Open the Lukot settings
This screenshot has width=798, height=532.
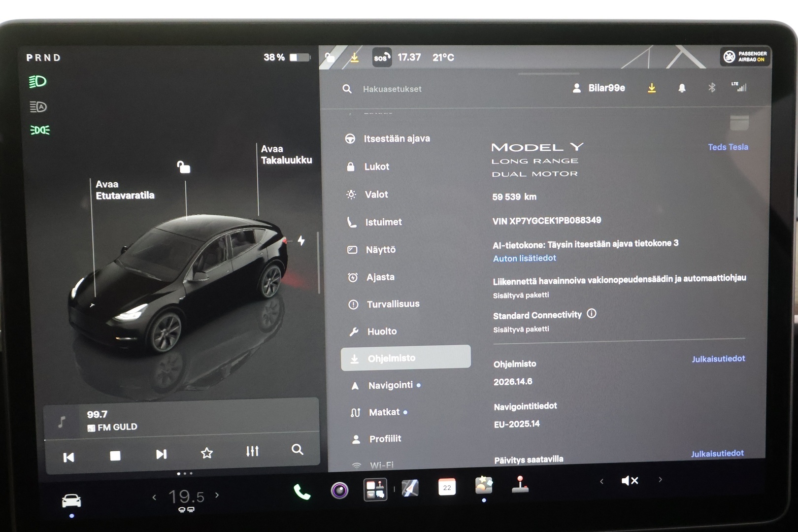point(368,166)
